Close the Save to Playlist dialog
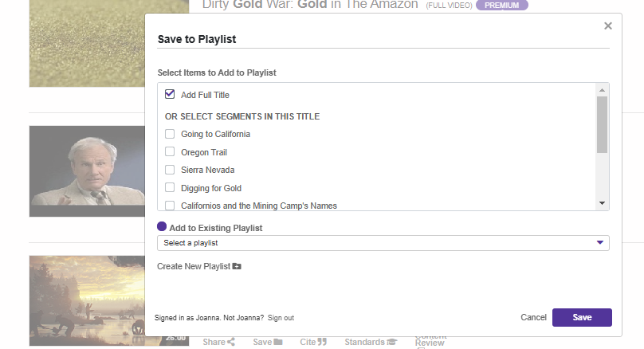644x349 pixels. click(x=608, y=26)
